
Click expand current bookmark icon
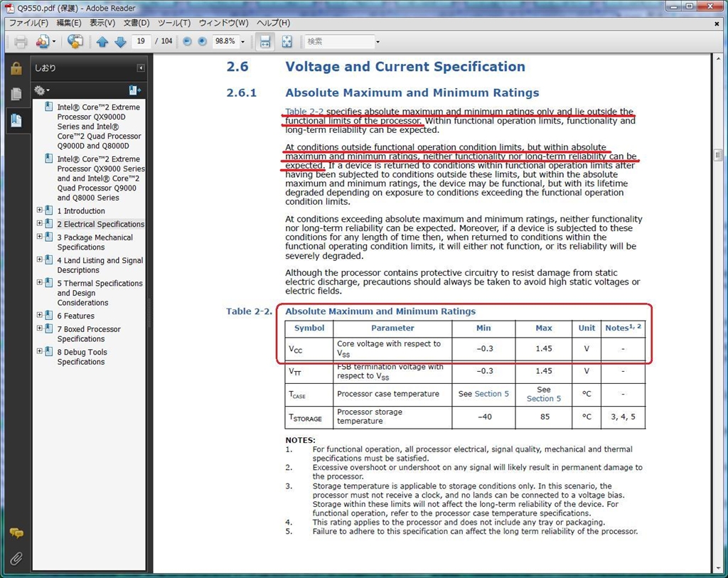(134, 90)
